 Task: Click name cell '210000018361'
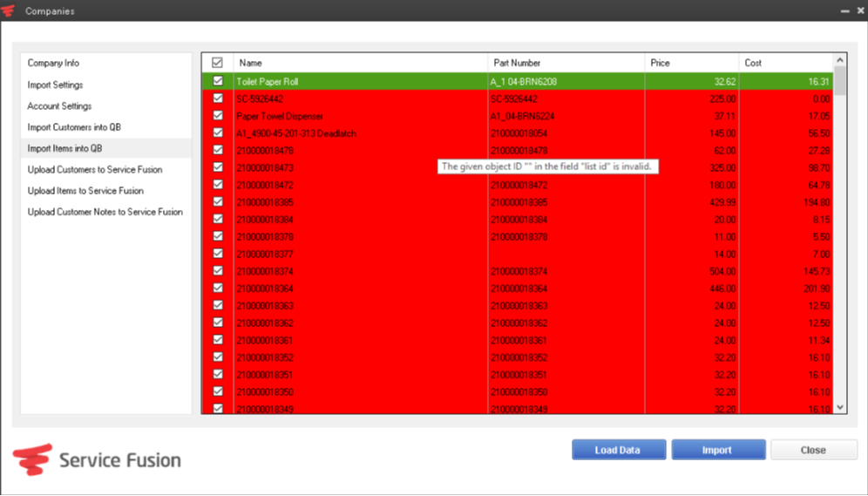click(x=361, y=341)
